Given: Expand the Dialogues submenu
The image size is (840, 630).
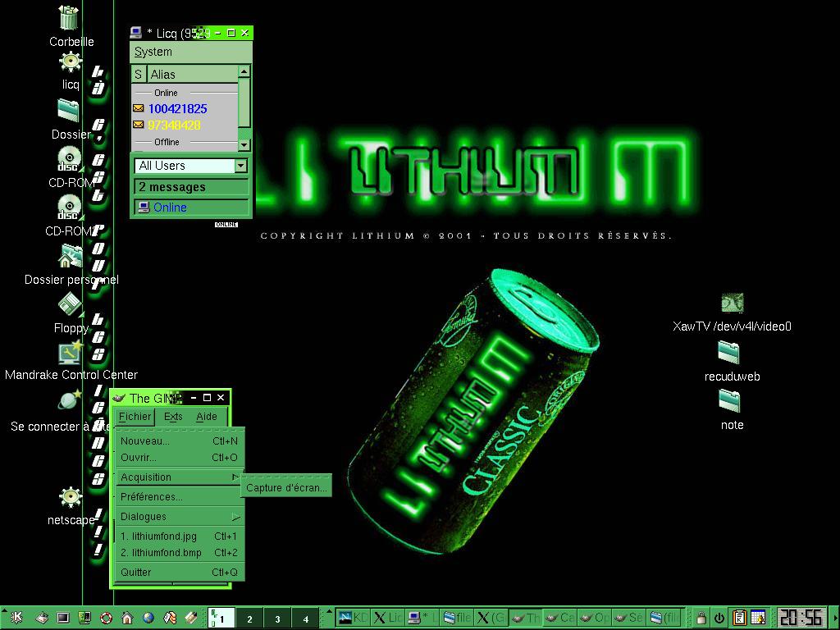Looking at the screenshot, I should coord(180,517).
